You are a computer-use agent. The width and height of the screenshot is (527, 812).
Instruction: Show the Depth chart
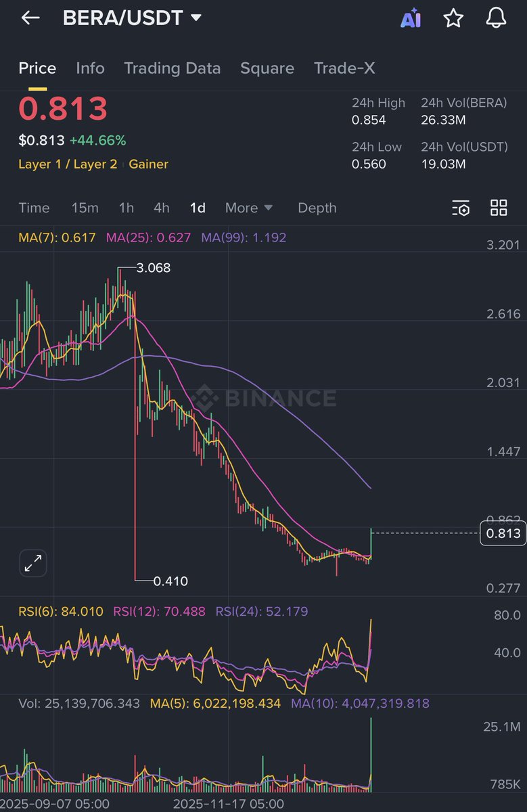317,208
